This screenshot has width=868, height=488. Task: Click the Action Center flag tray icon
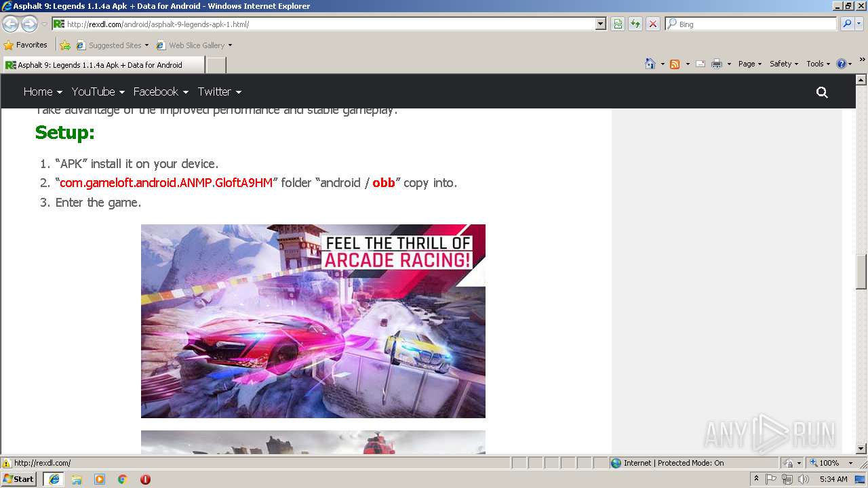point(771,479)
